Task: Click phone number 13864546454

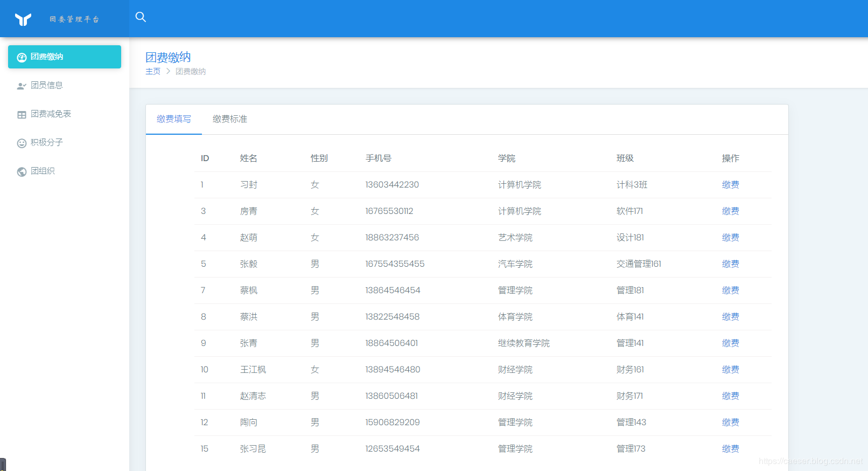Action: coord(393,290)
